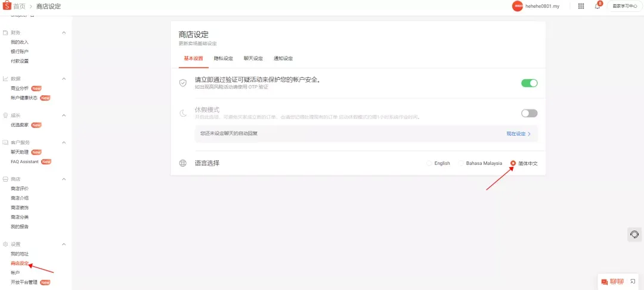
Task: Click the Shopee logo icon
Action: point(7,6)
